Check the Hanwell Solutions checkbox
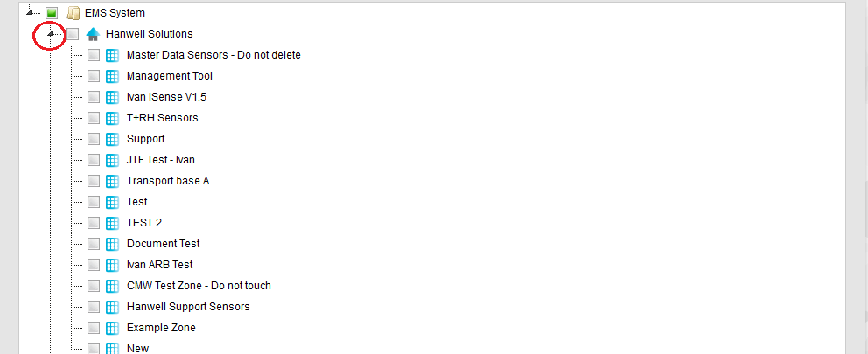Screen dimensions: 868x354 pos(73,34)
